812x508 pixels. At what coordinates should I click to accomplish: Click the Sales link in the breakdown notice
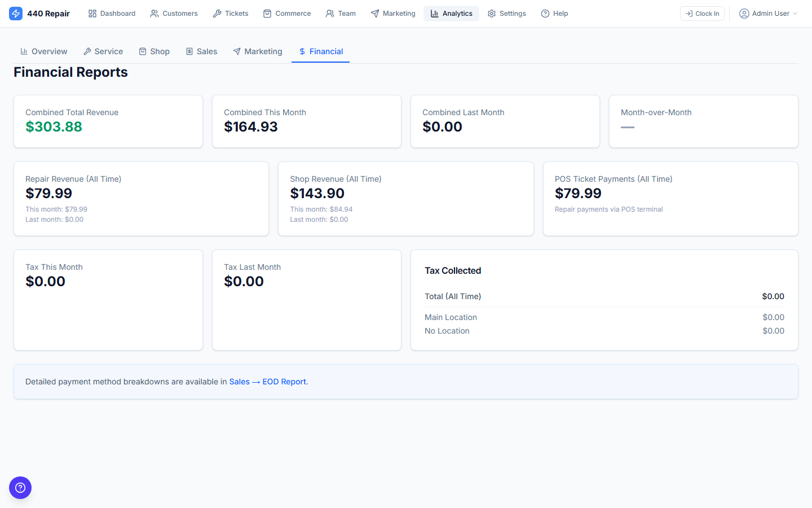point(239,382)
